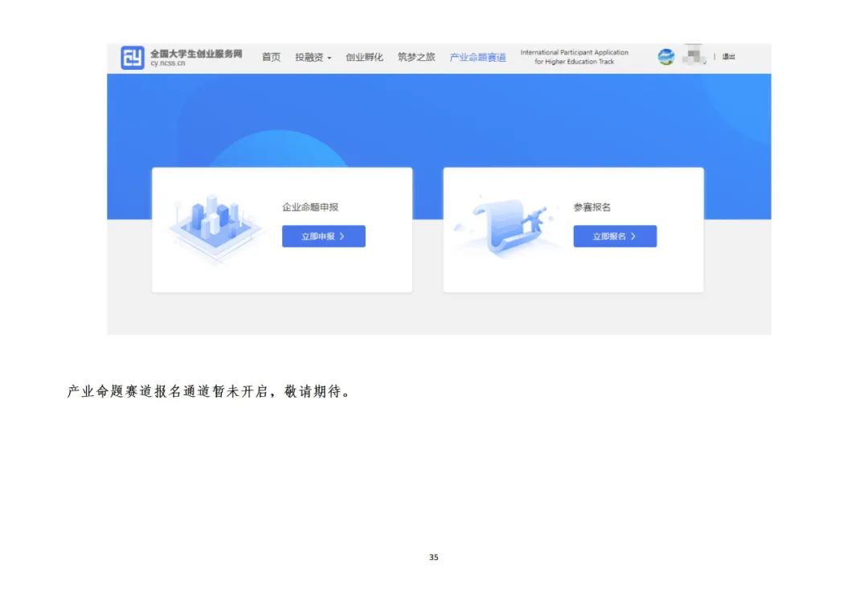Open International Participant Application link
868x613 pixels.
[574, 57]
